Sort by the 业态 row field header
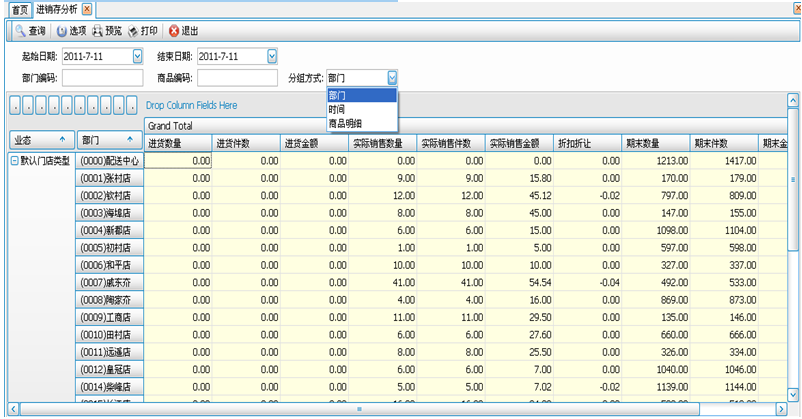802x419 pixels. [x=41, y=140]
